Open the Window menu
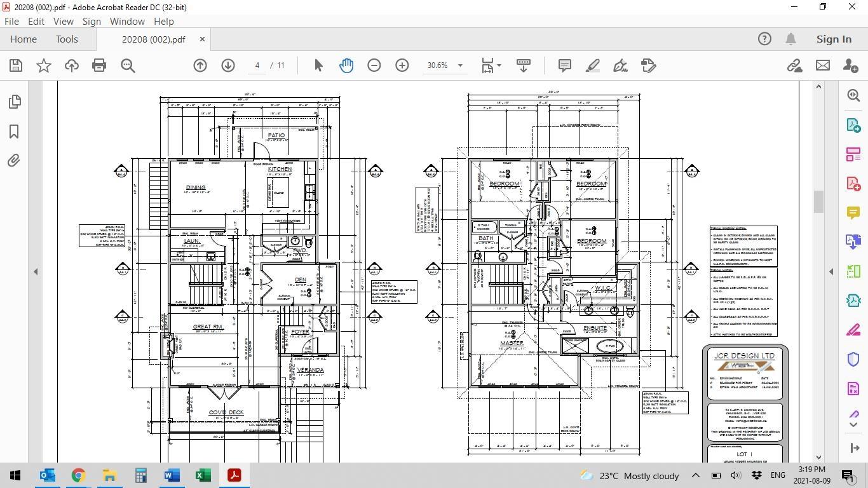The image size is (868, 488). [127, 21]
